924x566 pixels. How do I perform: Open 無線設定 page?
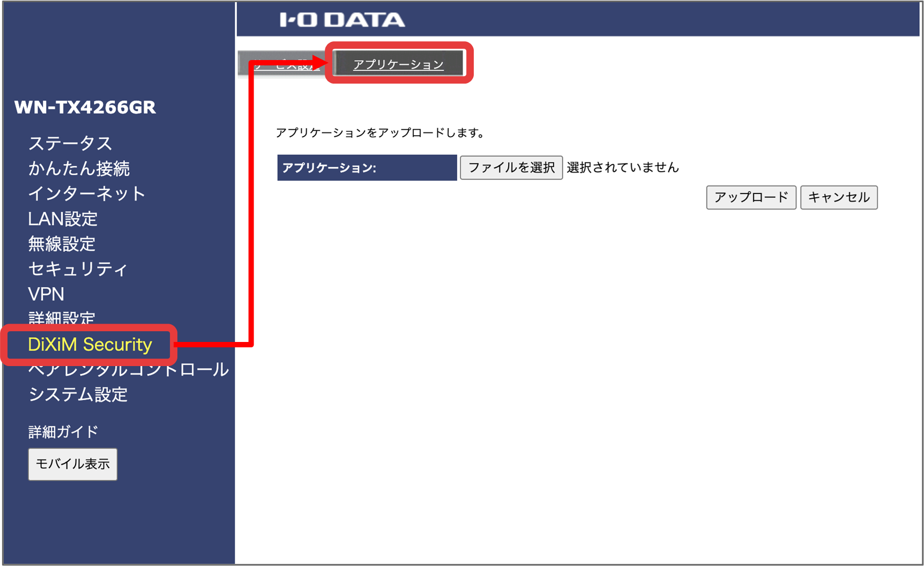pyautogui.click(x=62, y=244)
